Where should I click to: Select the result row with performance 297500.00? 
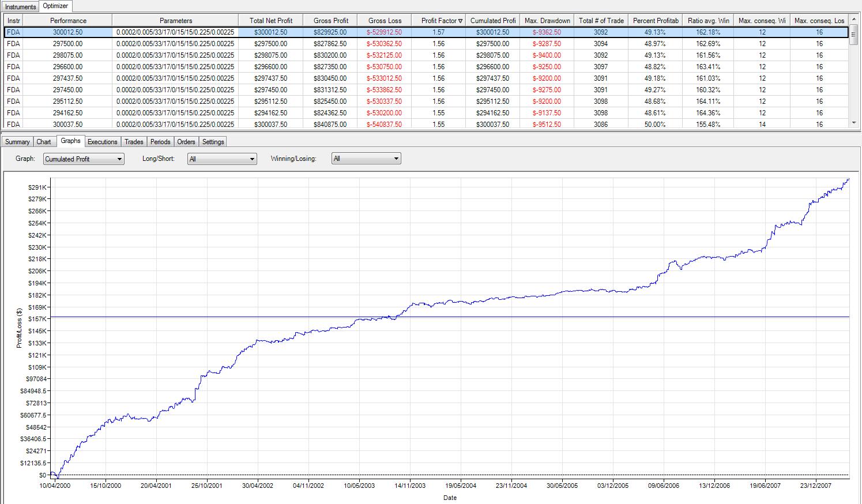pyautogui.click(x=68, y=44)
